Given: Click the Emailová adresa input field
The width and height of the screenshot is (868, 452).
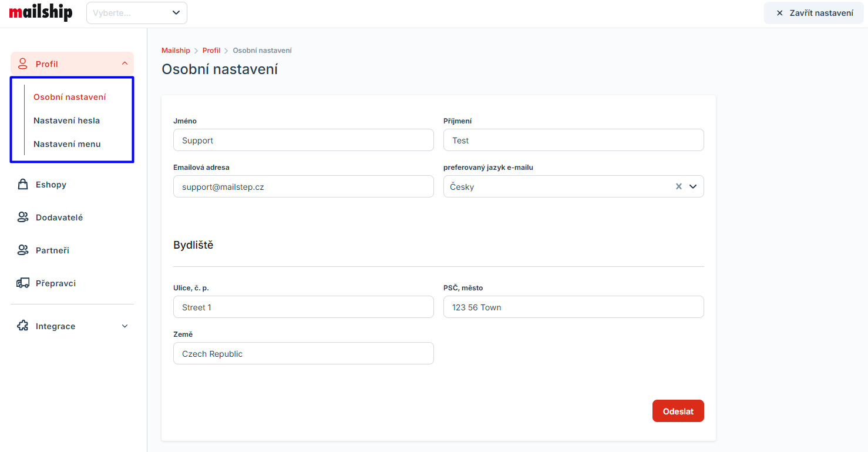Looking at the screenshot, I should 303,186.
